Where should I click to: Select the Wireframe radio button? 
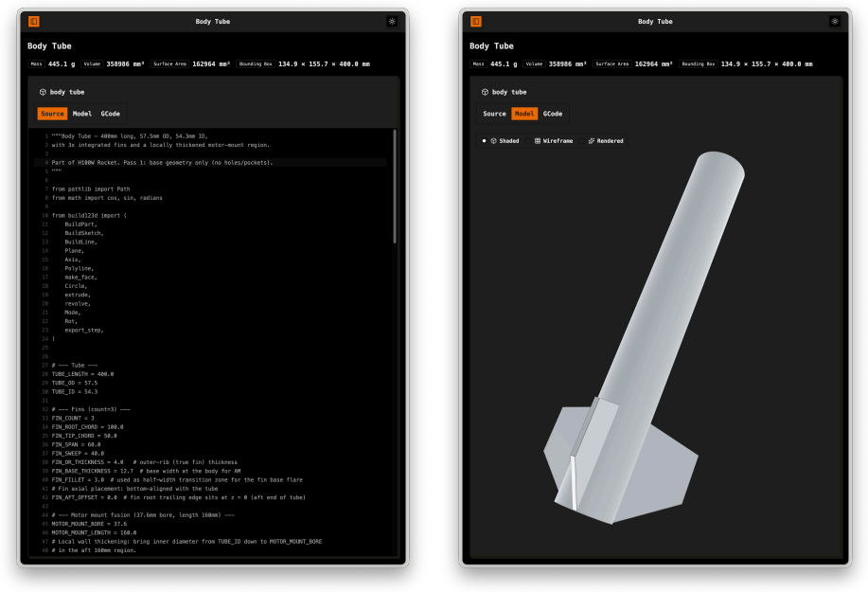[528, 141]
